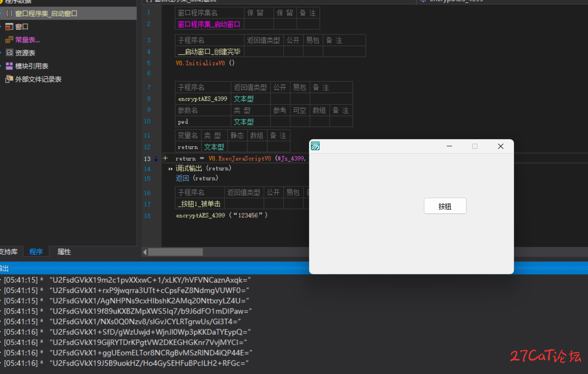Switch to the 属性 tab

[x=64, y=252]
